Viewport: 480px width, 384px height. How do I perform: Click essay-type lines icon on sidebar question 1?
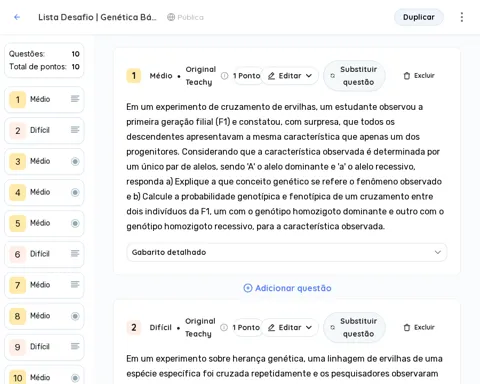[x=75, y=99]
